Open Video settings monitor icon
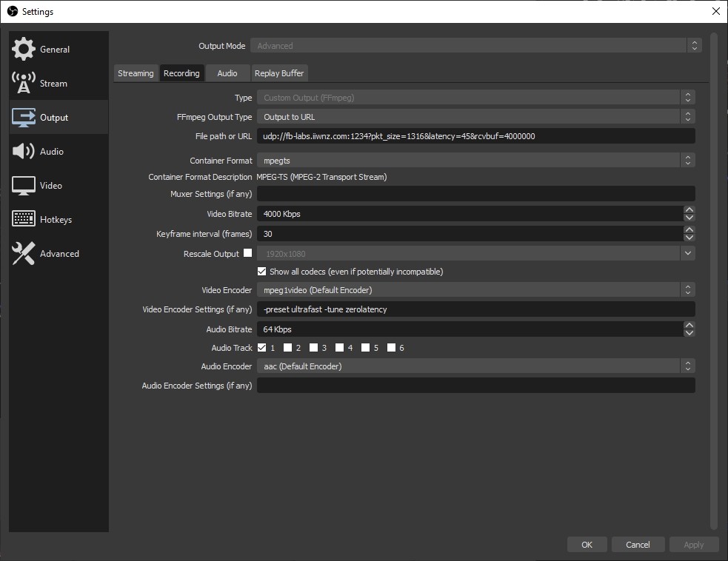Image resolution: width=728 pixels, height=561 pixels. click(x=23, y=186)
